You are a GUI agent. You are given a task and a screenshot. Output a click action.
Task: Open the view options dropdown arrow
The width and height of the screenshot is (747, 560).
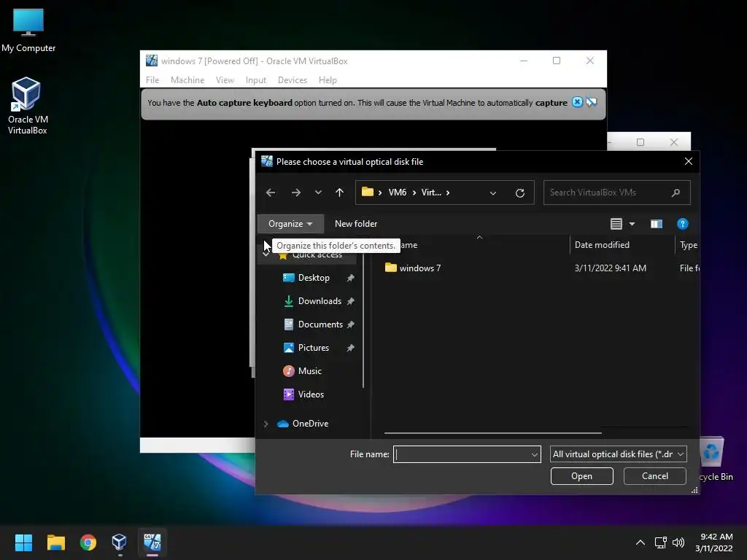point(632,224)
